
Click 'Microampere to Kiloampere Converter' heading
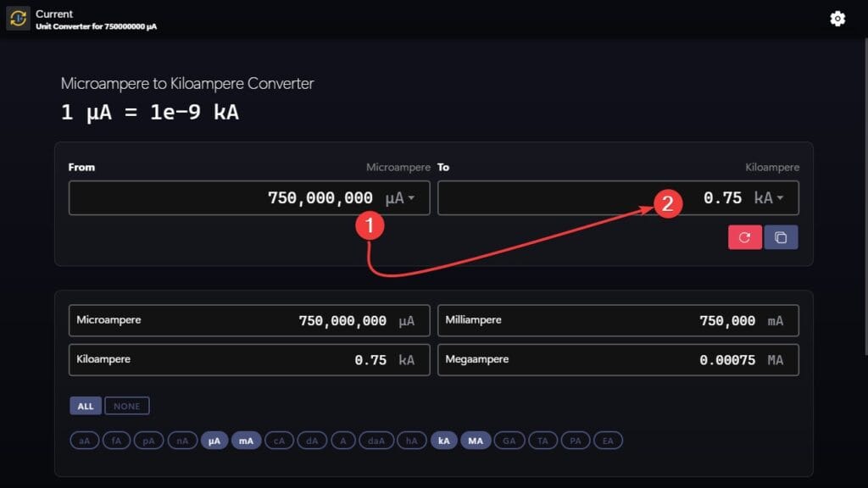(187, 84)
